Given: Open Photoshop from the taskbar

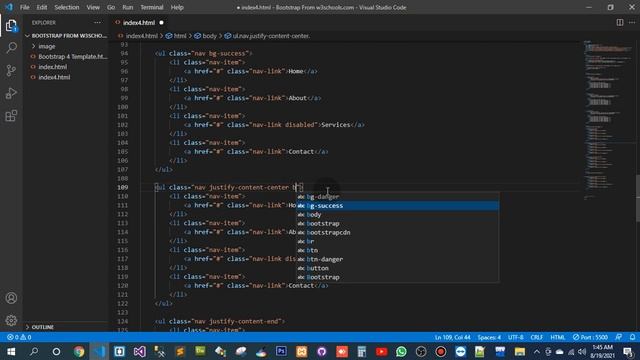Looking at the screenshot, I should 281,351.
